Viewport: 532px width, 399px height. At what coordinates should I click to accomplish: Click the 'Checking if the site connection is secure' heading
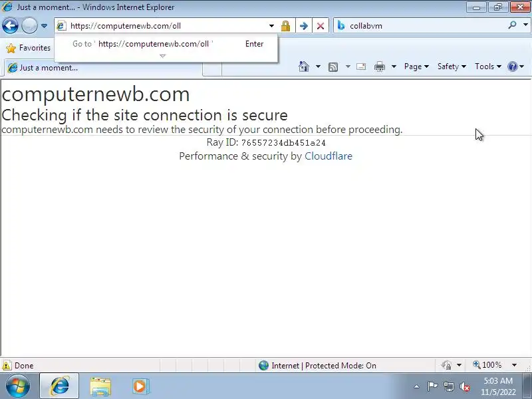point(144,115)
